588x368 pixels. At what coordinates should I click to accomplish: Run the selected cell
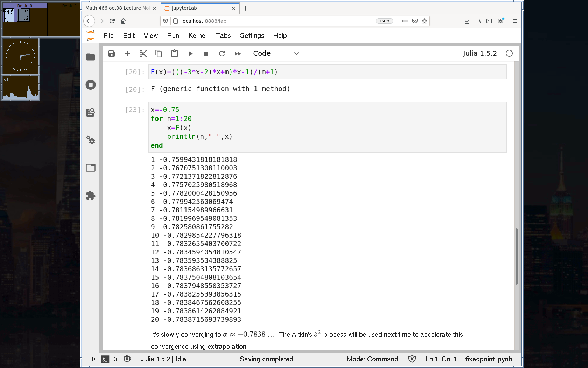point(190,54)
